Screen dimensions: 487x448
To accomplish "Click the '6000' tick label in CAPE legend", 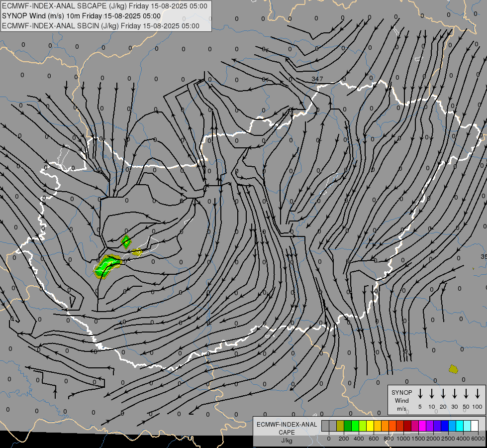I will click(x=478, y=439).
